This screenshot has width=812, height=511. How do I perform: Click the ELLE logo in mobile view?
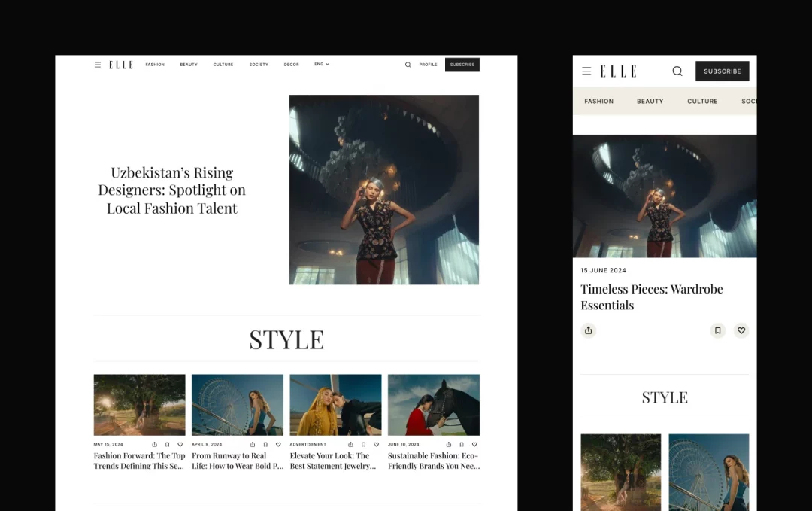618,71
